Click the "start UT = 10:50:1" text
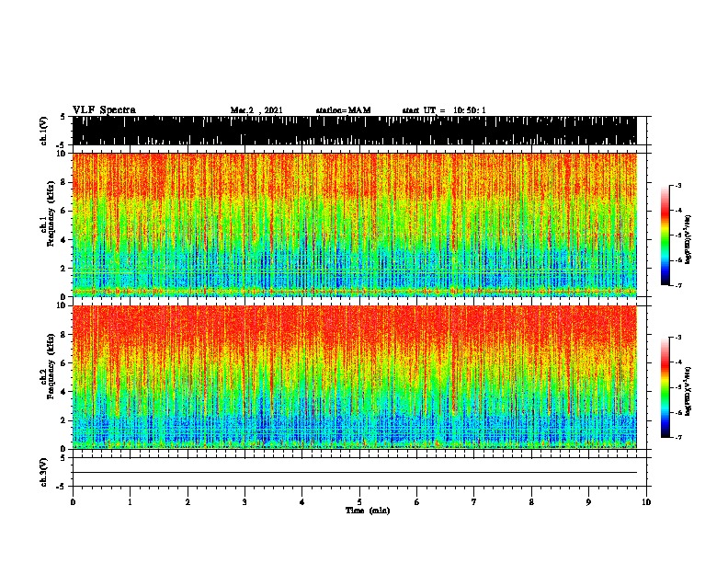 [x=444, y=110]
